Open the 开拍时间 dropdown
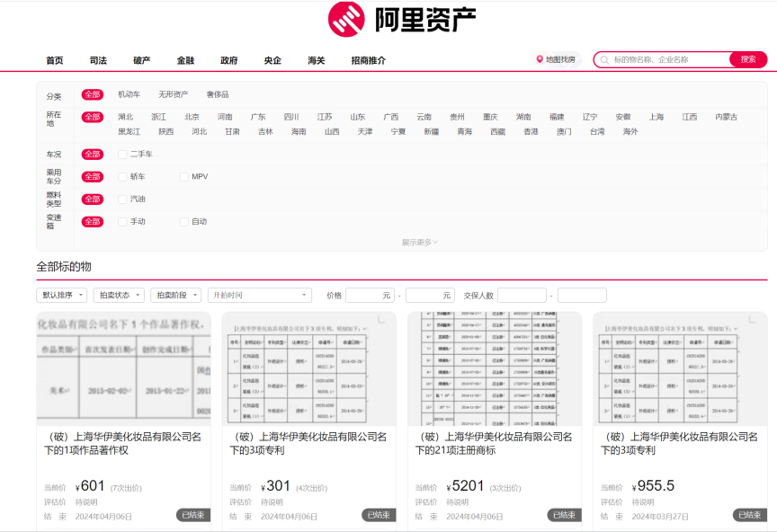This screenshot has height=532, width=777. pyautogui.click(x=260, y=296)
